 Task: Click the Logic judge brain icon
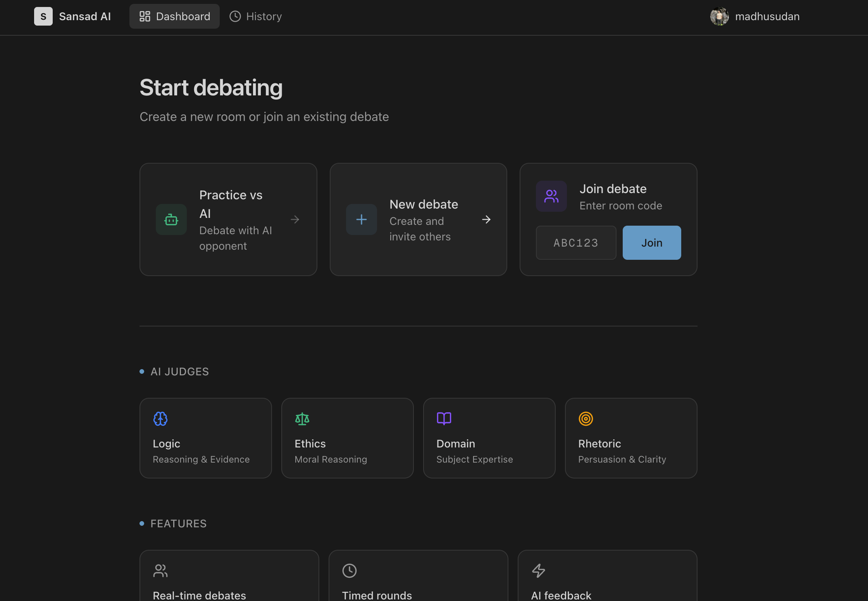click(160, 419)
